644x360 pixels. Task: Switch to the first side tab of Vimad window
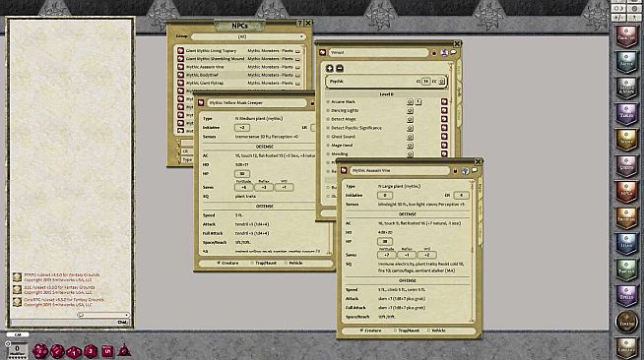[459, 69]
